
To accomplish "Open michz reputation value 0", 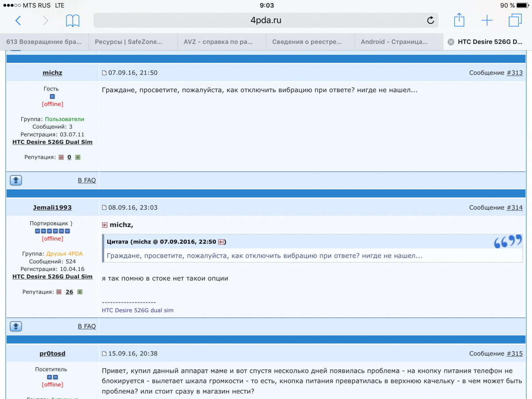I will point(69,157).
